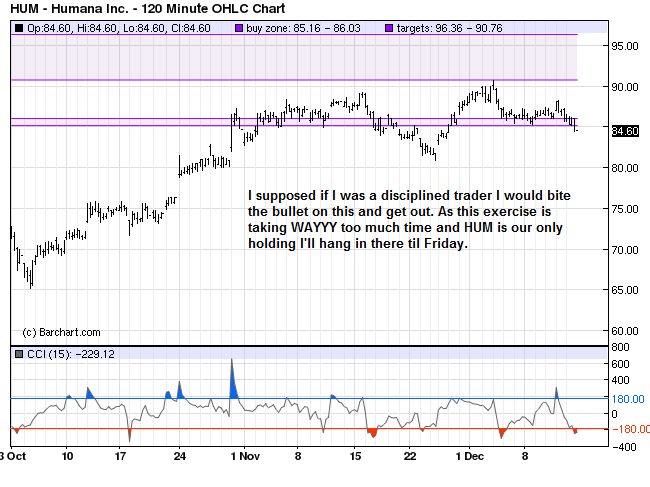Click the '3 Oct' date axis label
This screenshot has width=650, height=487.
[13, 456]
